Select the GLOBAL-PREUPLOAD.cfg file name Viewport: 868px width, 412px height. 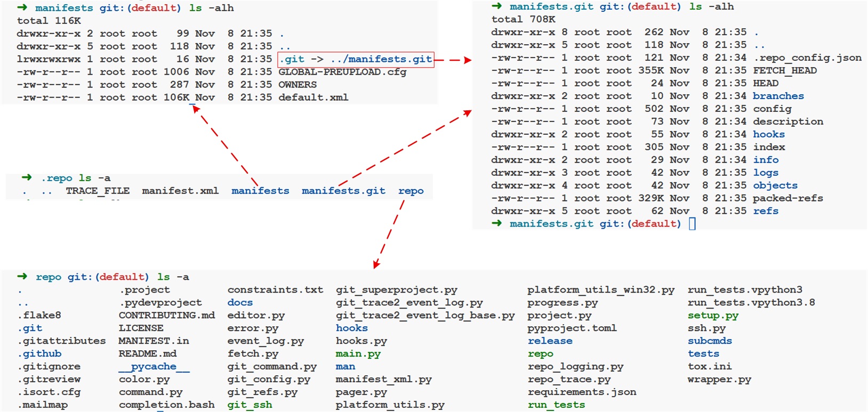pos(342,72)
